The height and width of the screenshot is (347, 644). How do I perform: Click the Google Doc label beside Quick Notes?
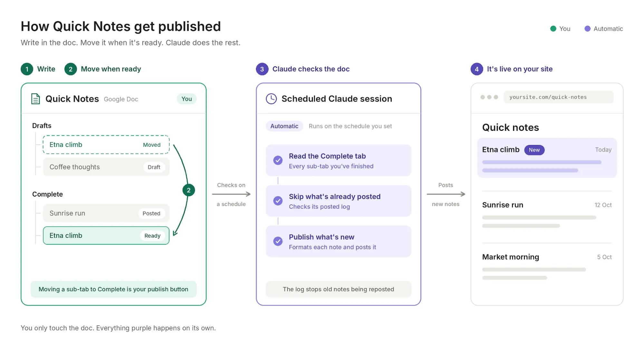click(x=121, y=99)
